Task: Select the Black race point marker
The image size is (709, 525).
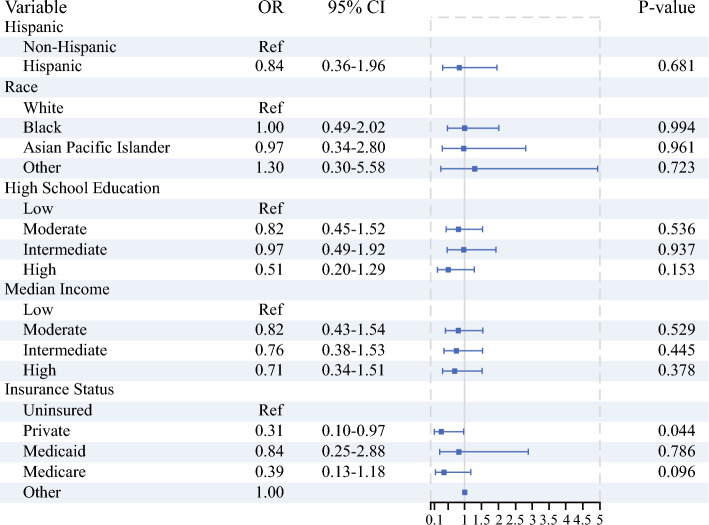Action: pyautogui.click(x=465, y=128)
